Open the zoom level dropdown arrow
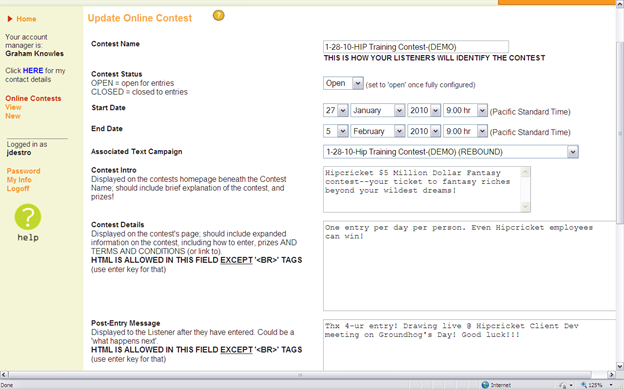 pyautogui.click(x=611, y=385)
